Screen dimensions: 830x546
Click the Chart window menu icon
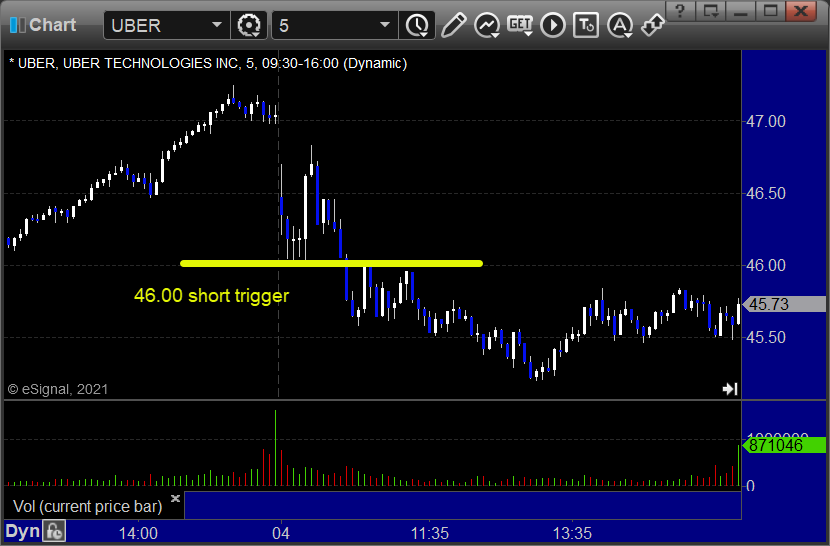click(x=17, y=25)
